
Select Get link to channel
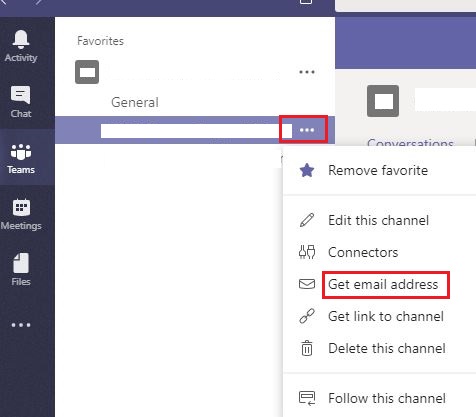(x=386, y=316)
